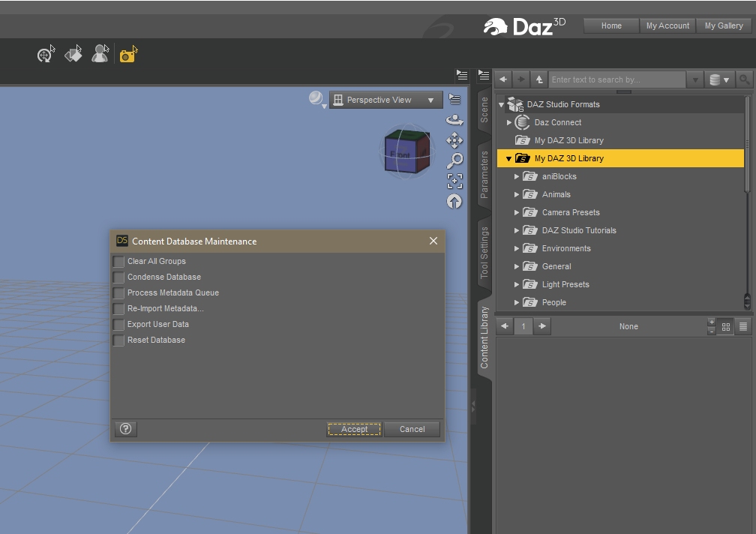Switch results to grid icon view

click(726, 327)
